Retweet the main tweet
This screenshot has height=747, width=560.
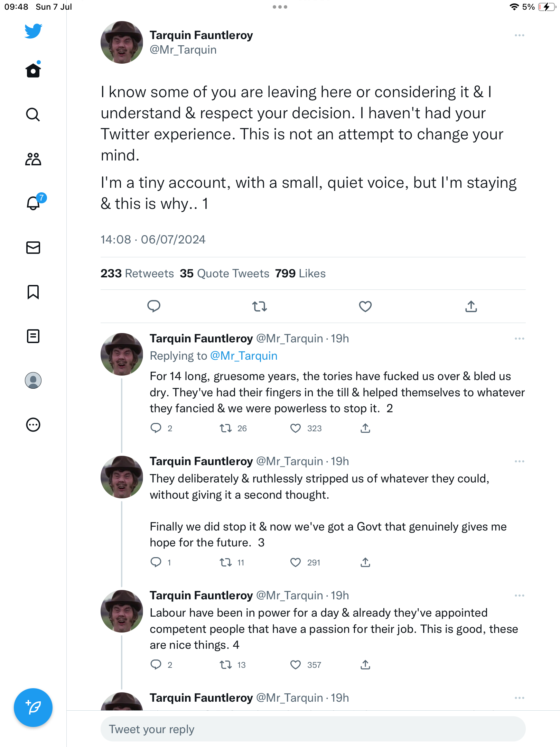[259, 306]
